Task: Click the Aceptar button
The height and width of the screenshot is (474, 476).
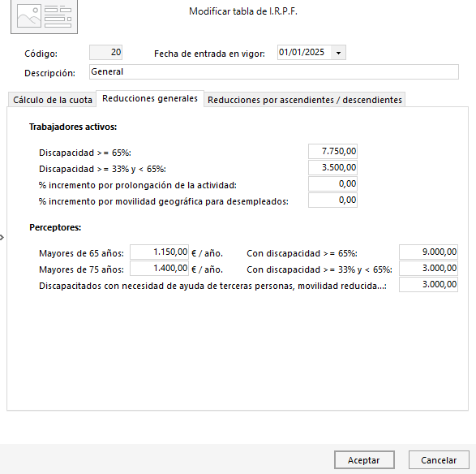Action: click(x=364, y=460)
